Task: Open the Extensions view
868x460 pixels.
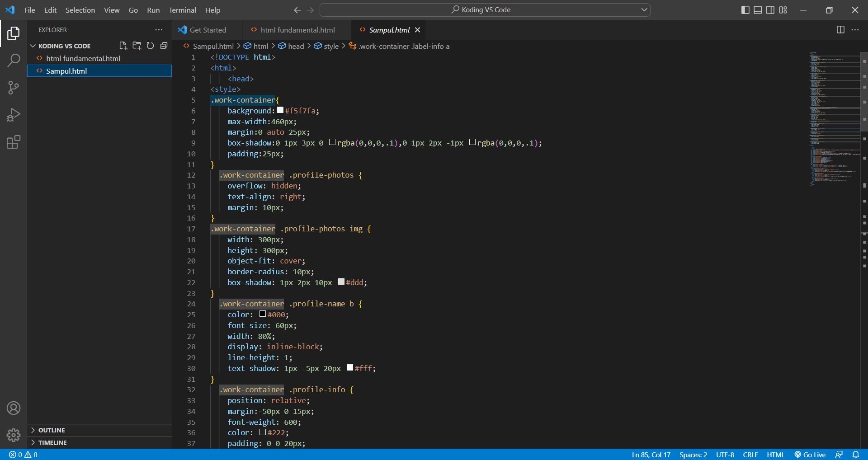Action: 14,142
